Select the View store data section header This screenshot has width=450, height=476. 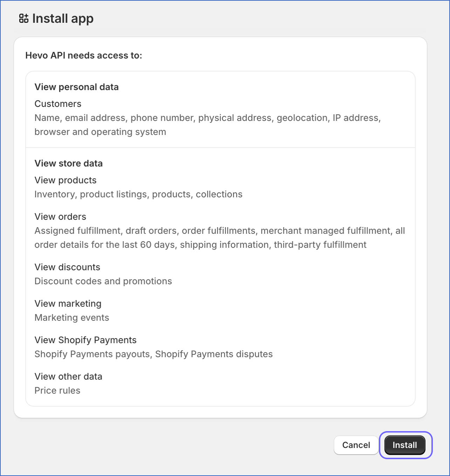pyautogui.click(x=68, y=163)
